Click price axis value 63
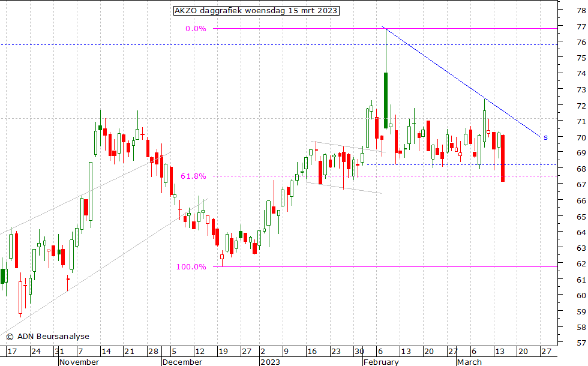The height and width of the screenshot is (366, 588). pyautogui.click(x=581, y=248)
